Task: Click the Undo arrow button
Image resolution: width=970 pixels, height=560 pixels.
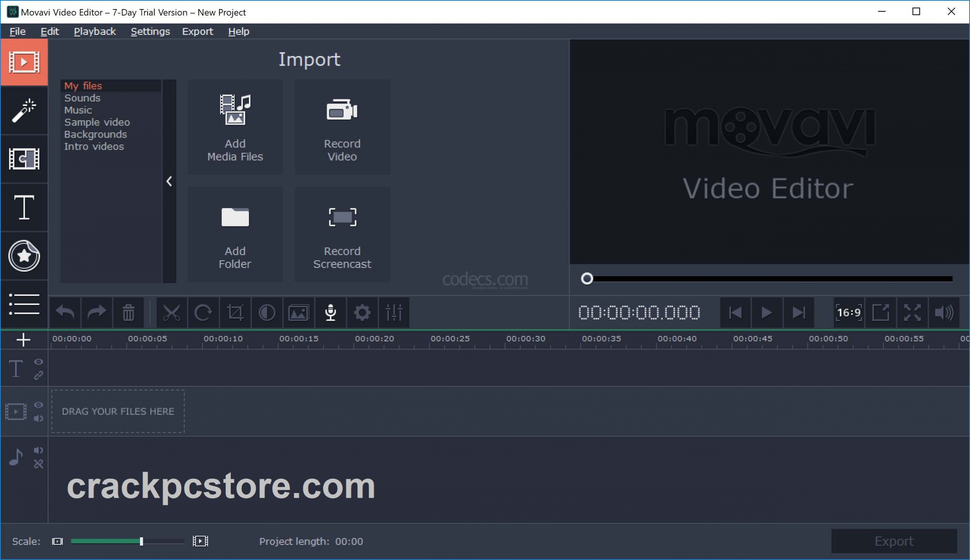Action: point(65,312)
